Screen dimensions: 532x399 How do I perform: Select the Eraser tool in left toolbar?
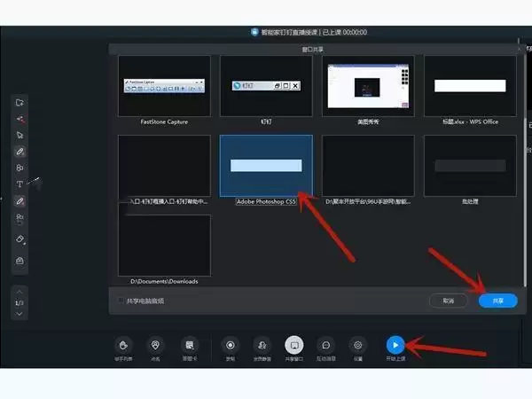pos(20,239)
